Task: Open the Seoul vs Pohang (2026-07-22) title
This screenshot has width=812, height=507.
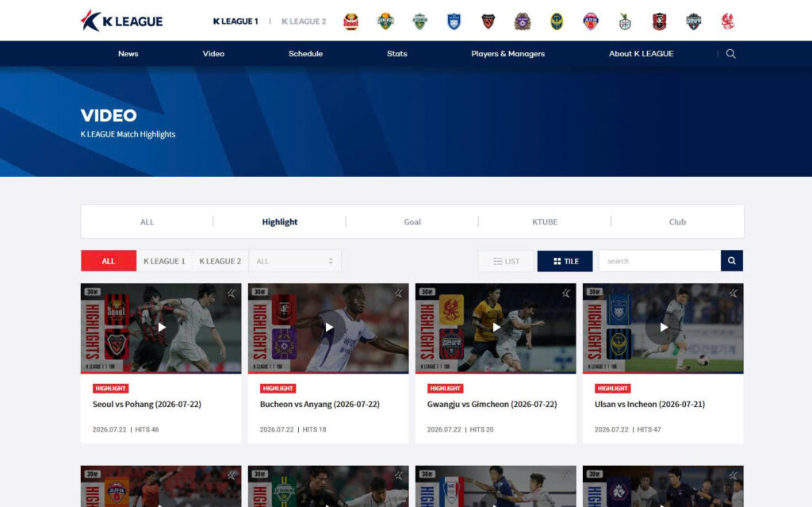Action: [147, 404]
